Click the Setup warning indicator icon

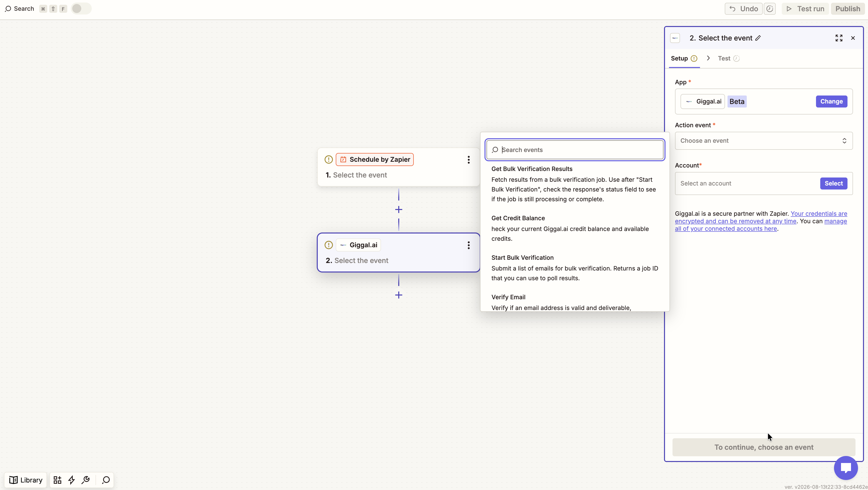click(x=694, y=59)
